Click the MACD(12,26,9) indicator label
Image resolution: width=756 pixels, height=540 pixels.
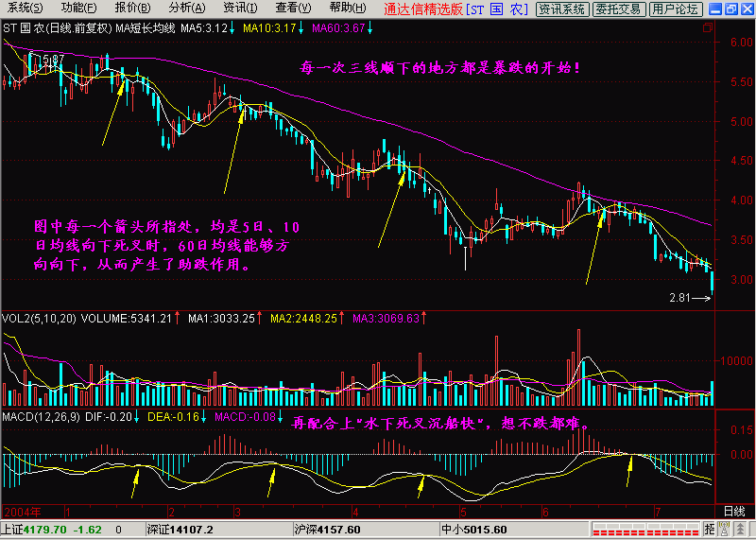38,416
